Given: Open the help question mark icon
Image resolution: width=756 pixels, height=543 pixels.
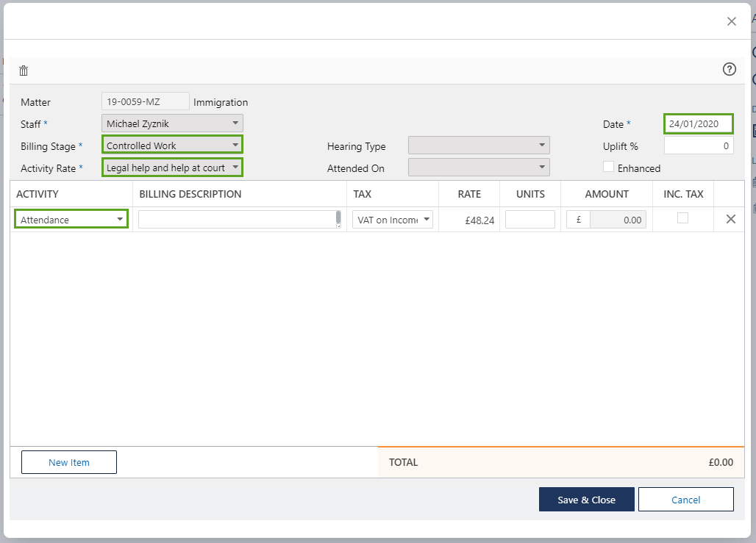Looking at the screenshot, I should (x=729, y=69).
